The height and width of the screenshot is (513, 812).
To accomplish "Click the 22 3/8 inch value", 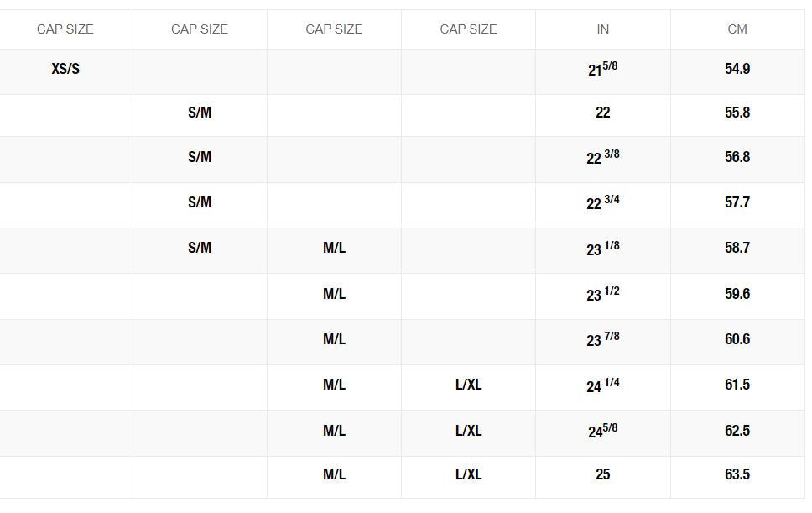I will tap(602, 158).
